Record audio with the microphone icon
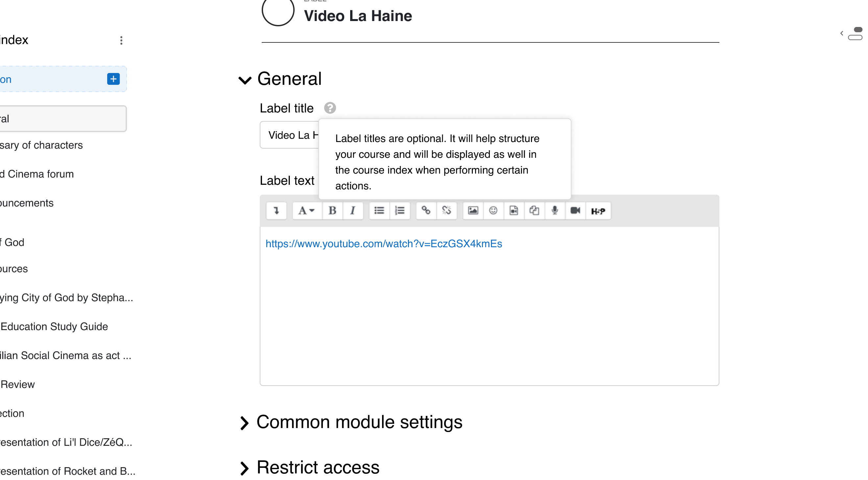The width and height of the screenshot is (868, 480). [555, 210]
